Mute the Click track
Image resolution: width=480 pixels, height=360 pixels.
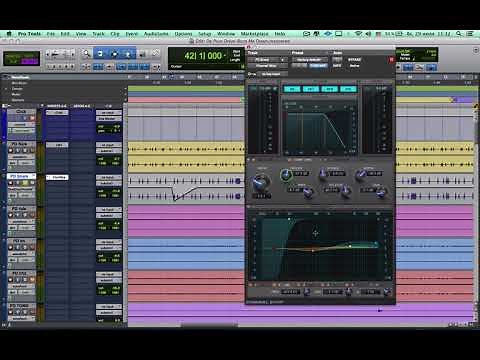tap(32, 118)
